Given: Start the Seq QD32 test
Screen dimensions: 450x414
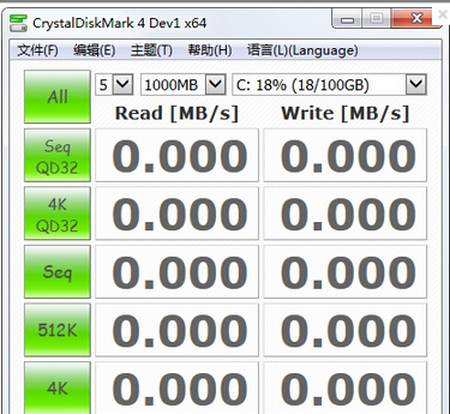Looking at the screenshot, I should (57, 155).
